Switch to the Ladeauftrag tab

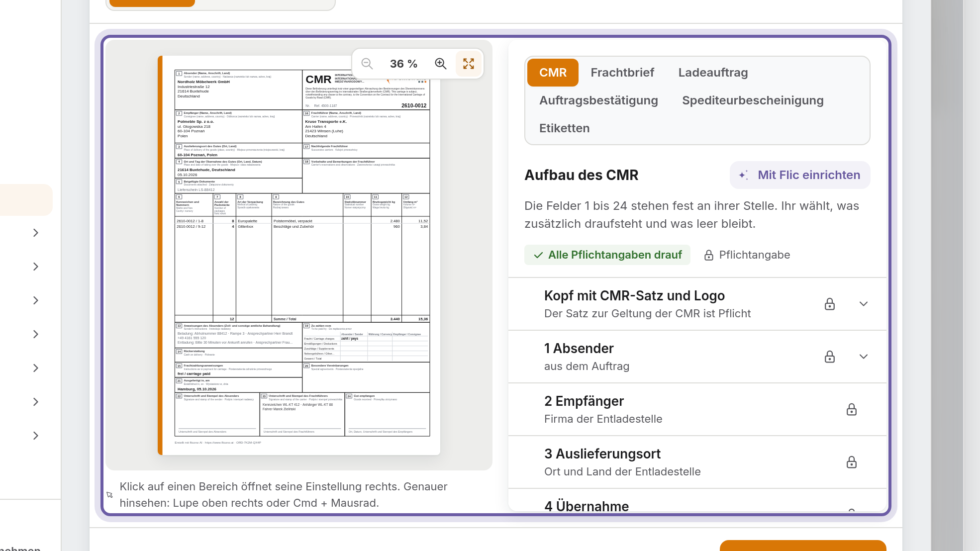(x=713, y=73)
